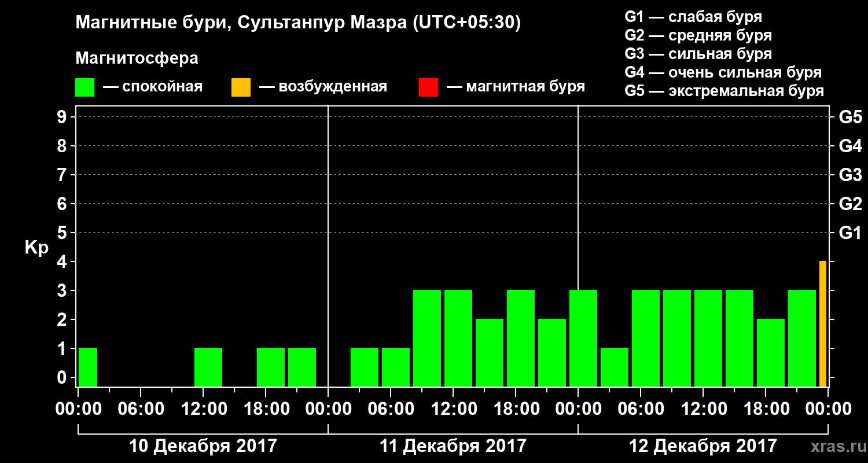Click 'G2 — средняя буря' legend line
This screenshot has height=463, width=868.
click(698, 35)
